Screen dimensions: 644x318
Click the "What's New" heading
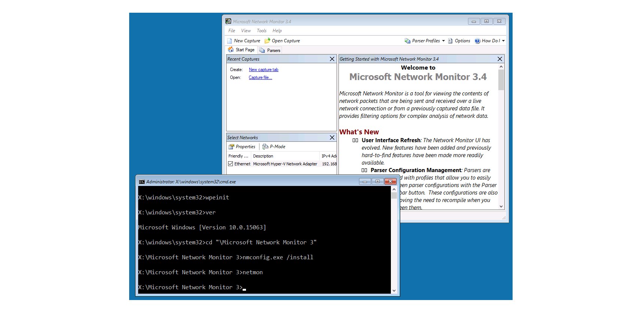click(x=359, y=132)
